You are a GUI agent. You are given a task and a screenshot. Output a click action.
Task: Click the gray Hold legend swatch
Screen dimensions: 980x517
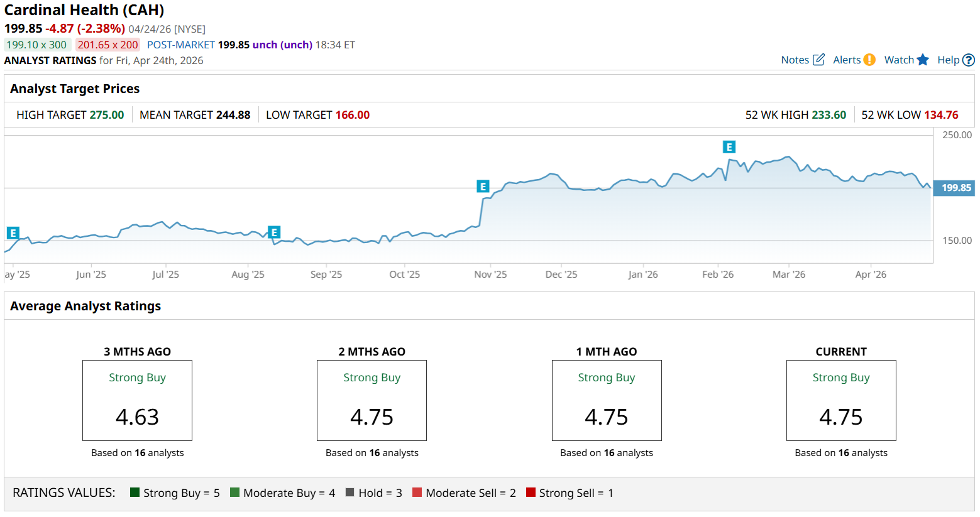coord(350,493)
